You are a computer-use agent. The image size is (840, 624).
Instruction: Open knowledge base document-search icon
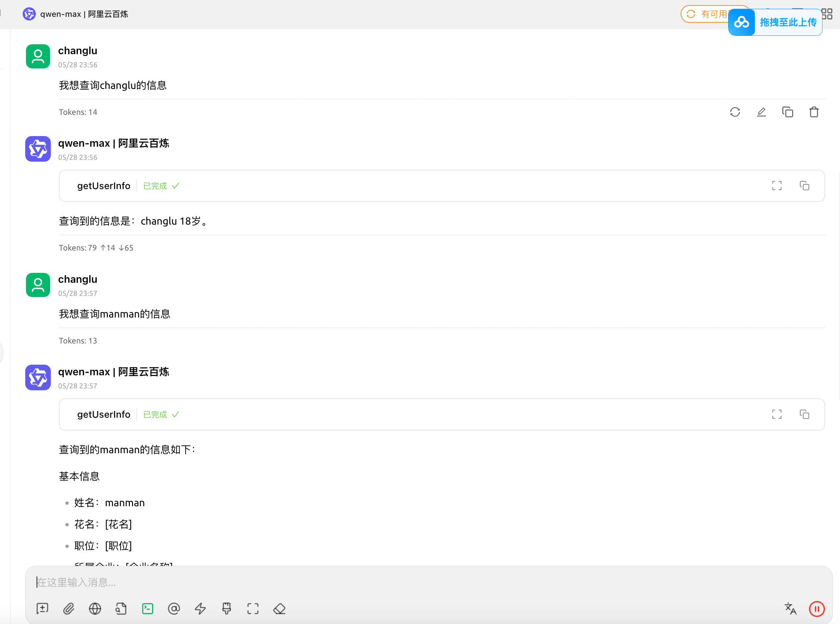121,609
